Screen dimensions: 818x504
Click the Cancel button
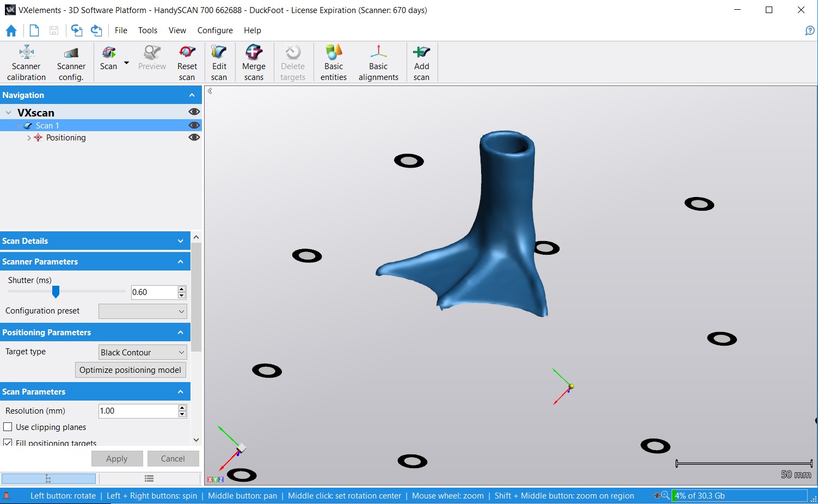pos(173,459)
